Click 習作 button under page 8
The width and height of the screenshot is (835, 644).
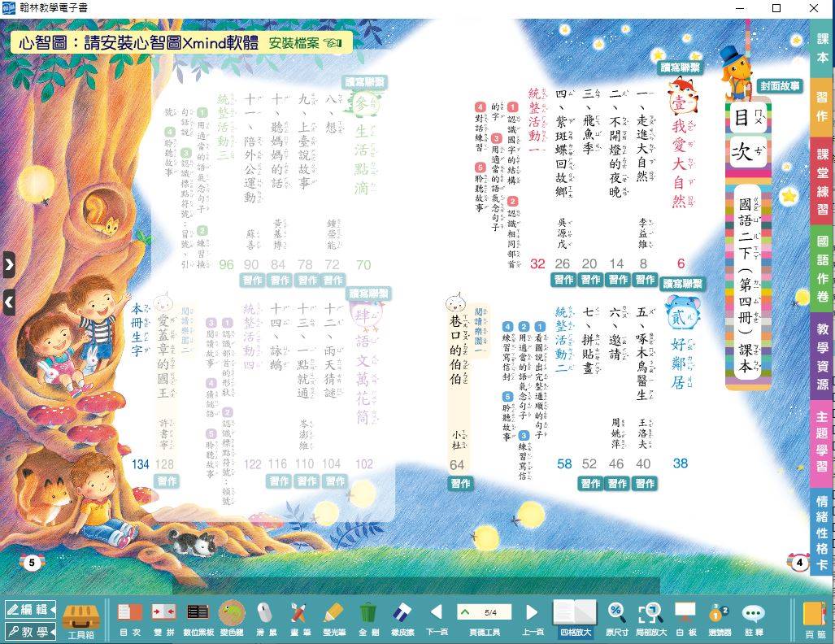point(646,279)
